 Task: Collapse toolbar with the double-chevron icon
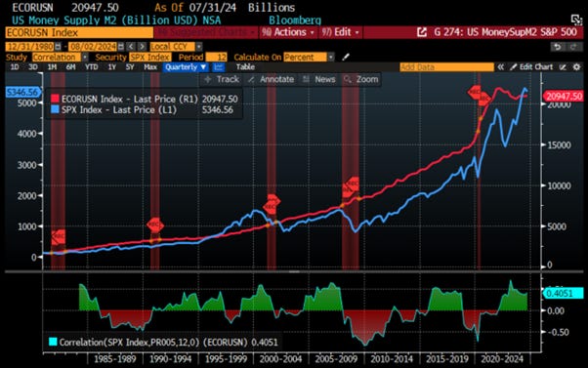[x=501, y=67]
